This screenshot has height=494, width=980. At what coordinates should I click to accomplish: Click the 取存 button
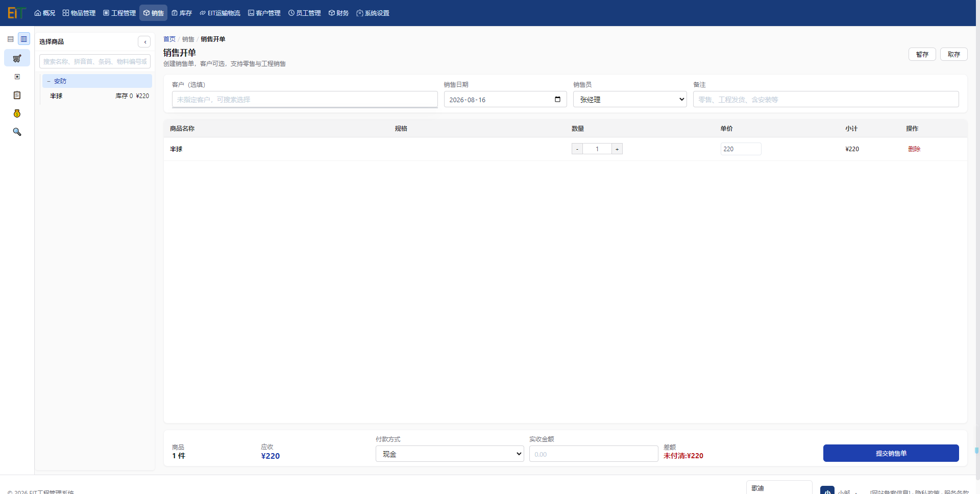[953, 54]
